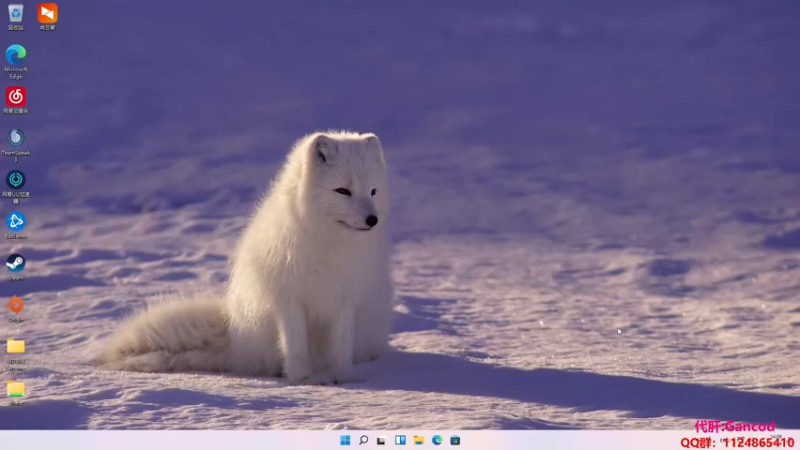Select the NetEase UU accelerator desktop icon
The image size is (800, 450).
(16, 187)
